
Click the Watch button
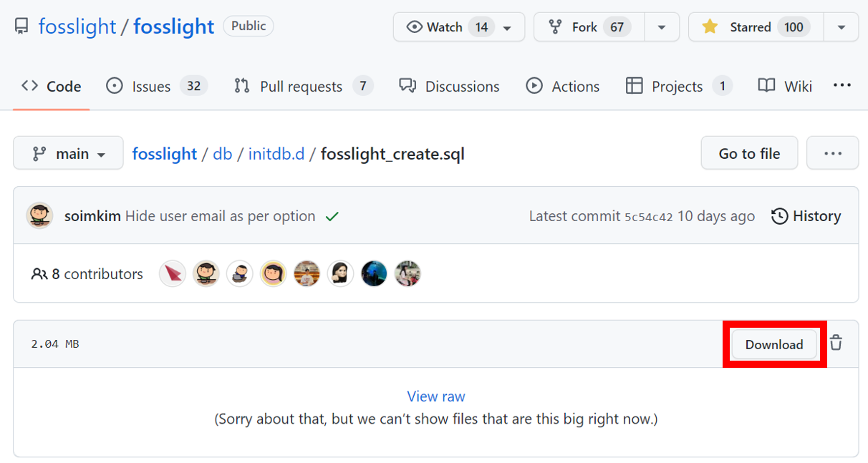pos(459,27)
